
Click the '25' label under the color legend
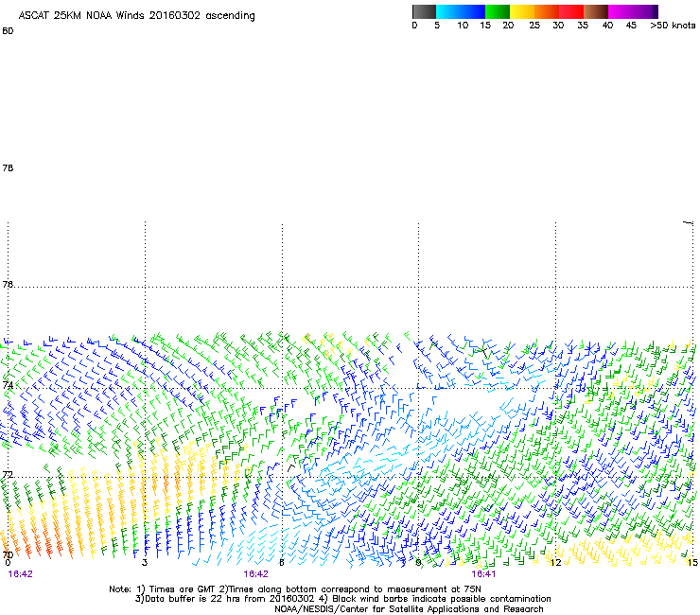tap(534, 26)
